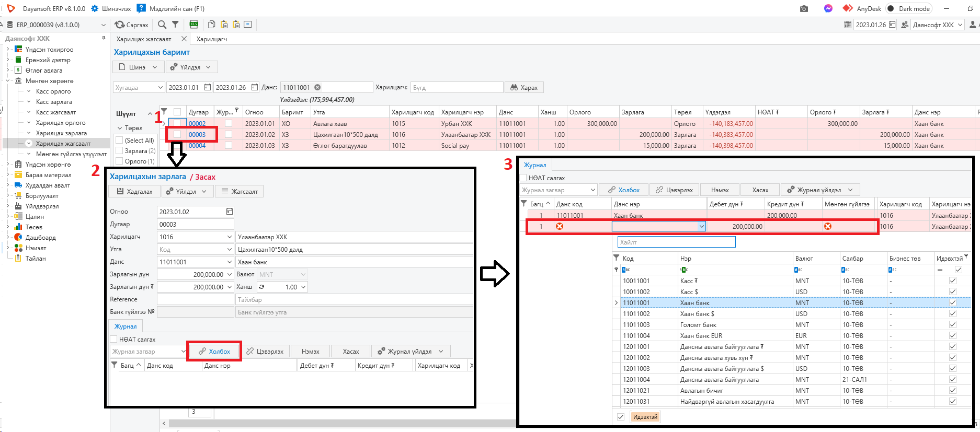
Task: Collapse the Төрөл filter group
Action: (x=120, y=127)
